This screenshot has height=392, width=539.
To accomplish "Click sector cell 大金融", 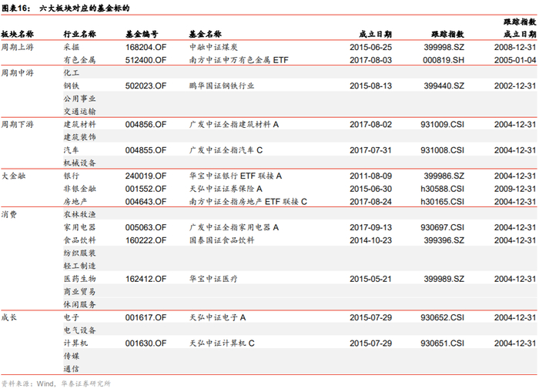I will pyautogui.click(x=13, y=176).
